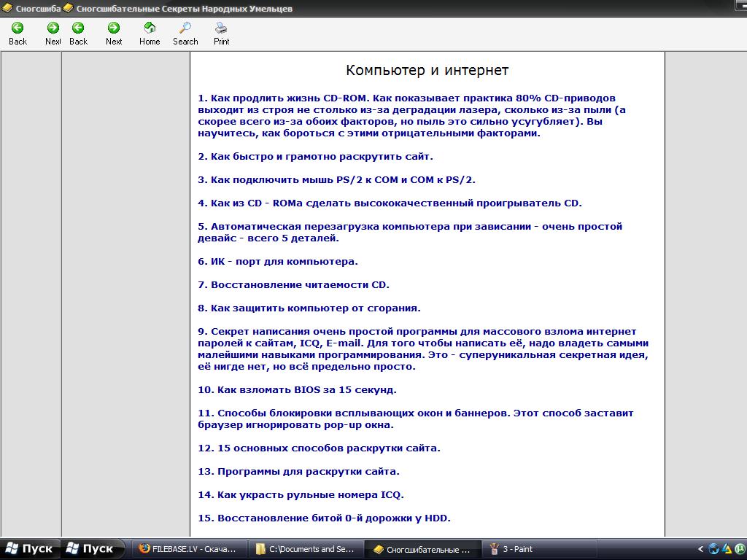
Task: Expand hidden system tray icons arrow
Action: click(700, 549)
